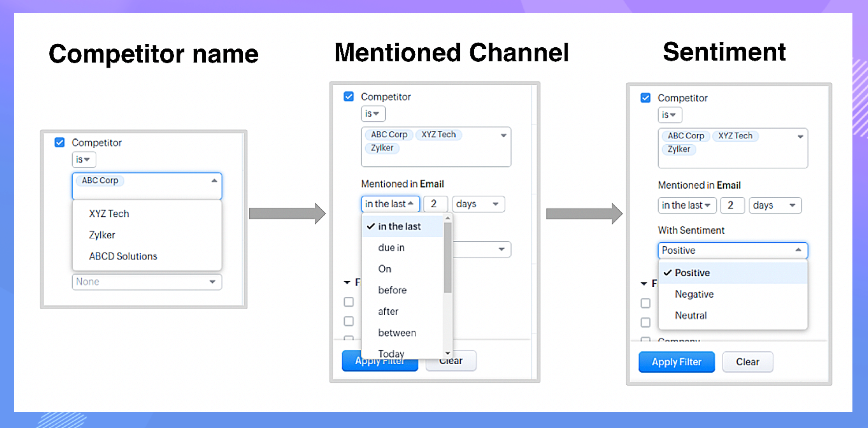
Task: Uncheck Competitor checkbox in left panel
Action: click(x=59, y=142)
